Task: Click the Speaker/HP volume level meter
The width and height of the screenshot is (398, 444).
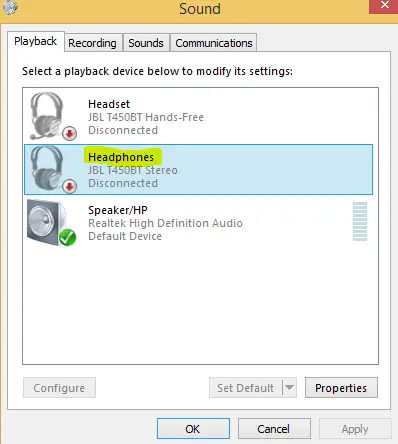Action: coord(360,221)
